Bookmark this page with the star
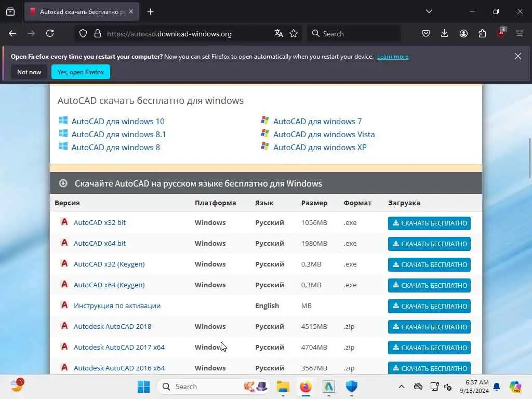This screenshot has width=532, height=399. [x=294, y=33]
